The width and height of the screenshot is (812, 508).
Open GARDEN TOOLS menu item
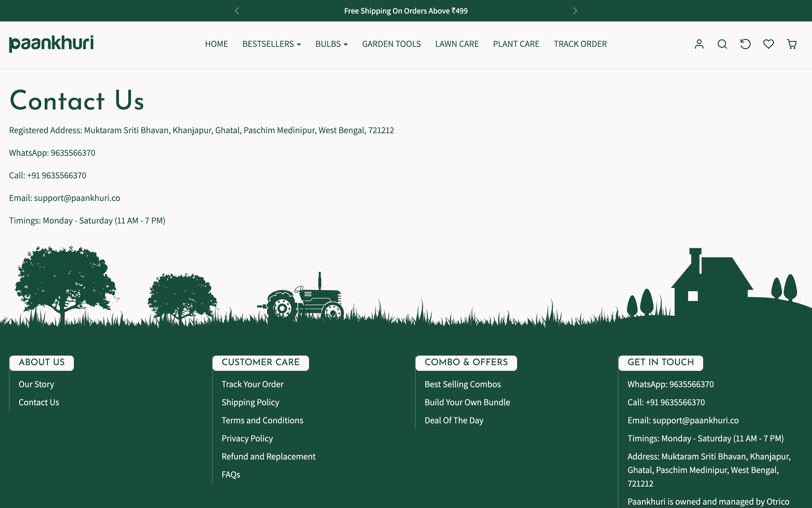point(391,44)
